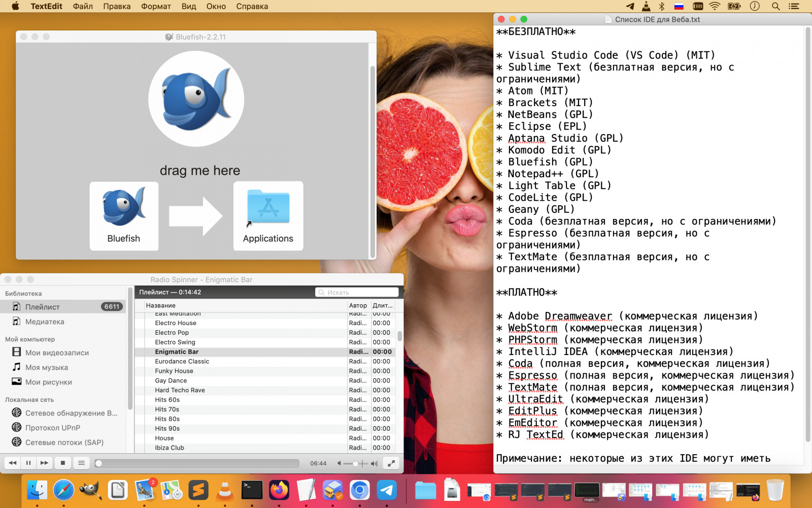This screenshot has width=812, height=508.
Task: Set VLC volume to maximum with loud speaker icon
Action: pyautogui.click(x=374, y=463)
